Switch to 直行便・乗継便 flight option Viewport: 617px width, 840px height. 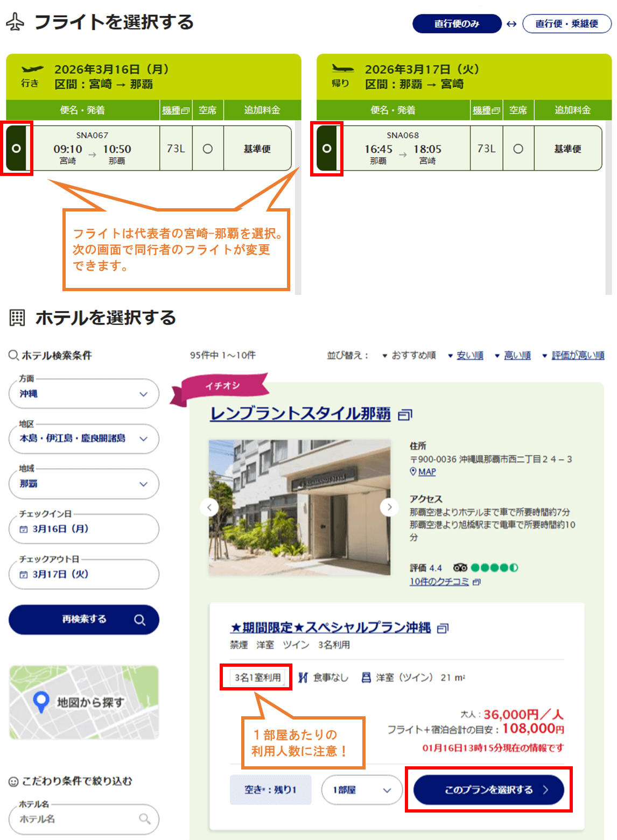pyautogui.click(x=566, y=24)
